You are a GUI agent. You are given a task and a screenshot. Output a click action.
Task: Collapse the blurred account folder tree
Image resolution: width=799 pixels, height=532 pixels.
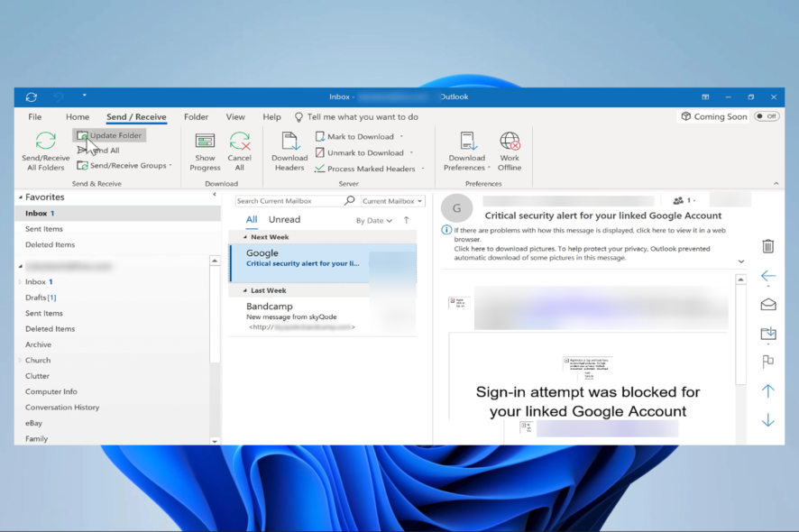(x=21, y=266)
